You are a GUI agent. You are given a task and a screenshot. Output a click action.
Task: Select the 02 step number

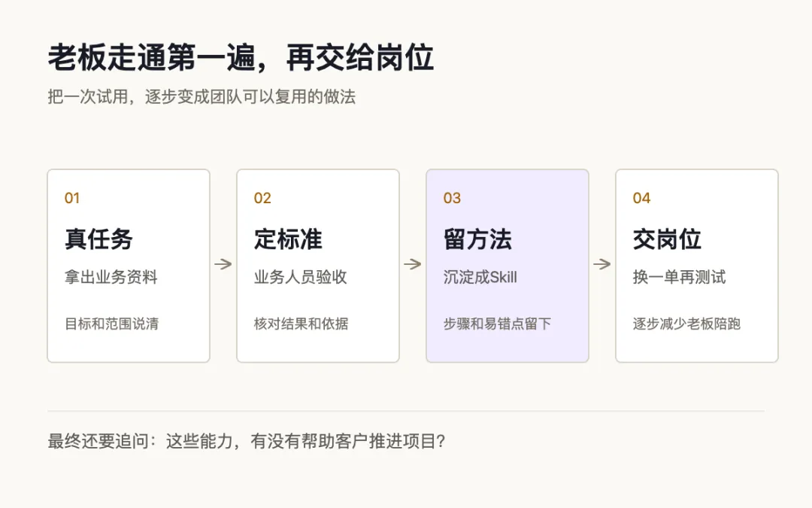tap(262, 198)
